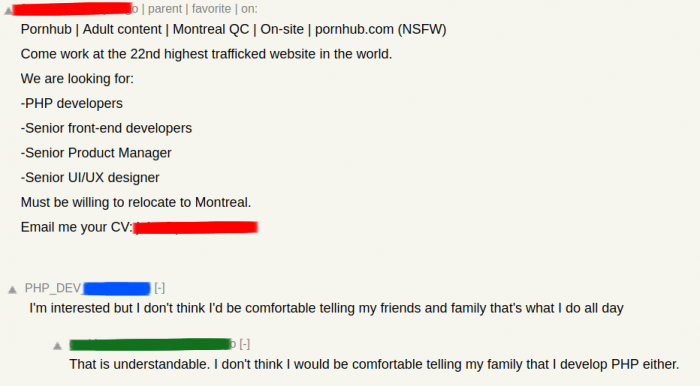This screenshot has height=386, width=700.
Task: Open the PHP_DEV username profile
Action: [x=88, y=288]
